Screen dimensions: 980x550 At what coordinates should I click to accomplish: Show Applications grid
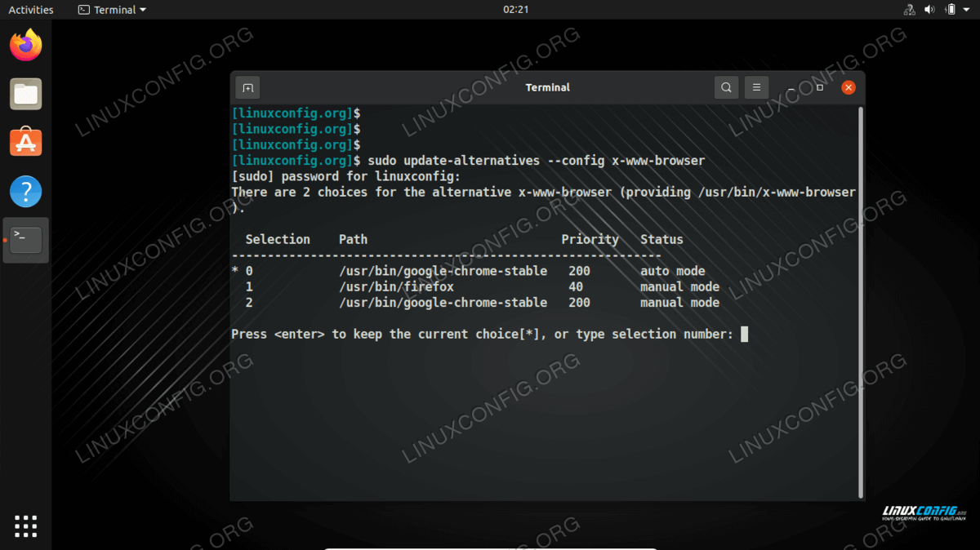pos(26,526)
